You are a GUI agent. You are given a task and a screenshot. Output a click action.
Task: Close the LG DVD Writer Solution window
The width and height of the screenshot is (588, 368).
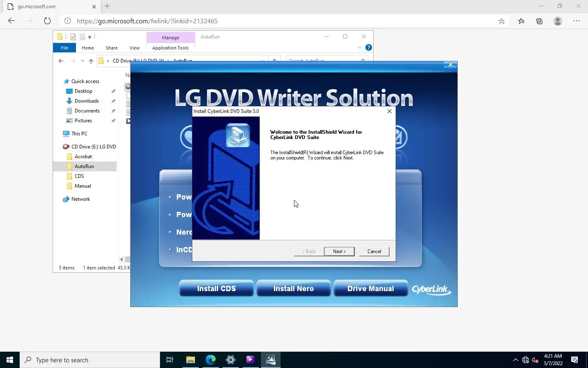[x=450, y=65]
